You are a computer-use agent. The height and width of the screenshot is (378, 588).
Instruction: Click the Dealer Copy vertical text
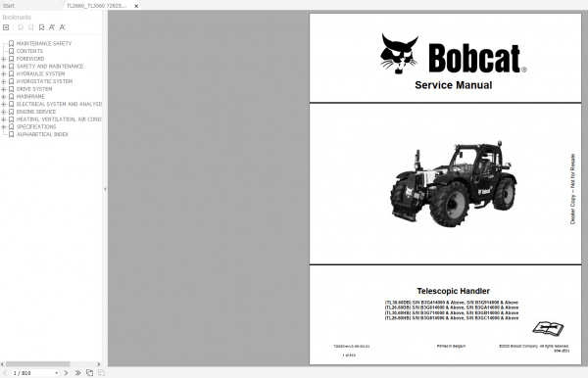[x=572, y=189]
